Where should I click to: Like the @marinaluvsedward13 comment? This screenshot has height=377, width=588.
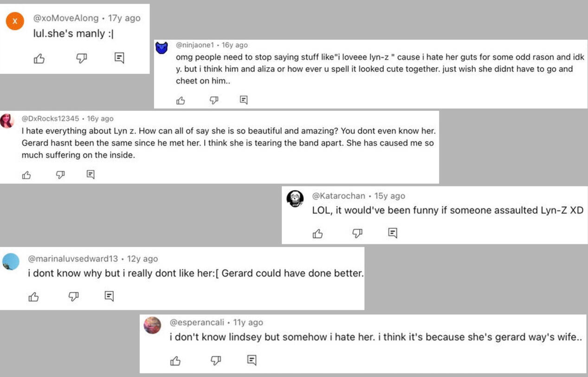[34, 297]
